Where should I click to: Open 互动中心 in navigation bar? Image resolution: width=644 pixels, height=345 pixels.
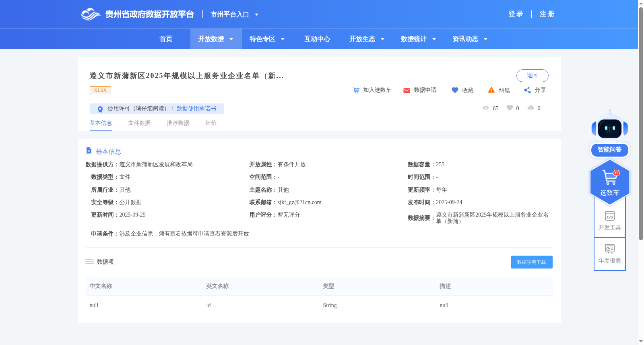pyautogui.click(x=317, y=39)
